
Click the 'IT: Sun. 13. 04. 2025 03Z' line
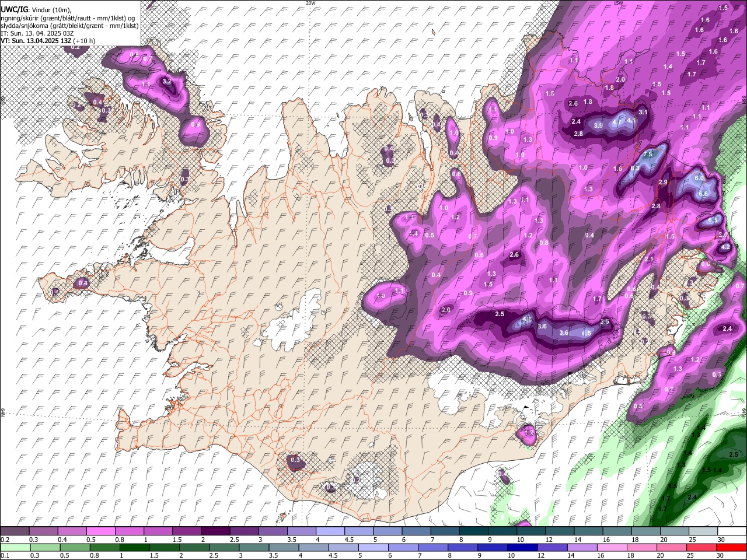[x=37, y=33]
